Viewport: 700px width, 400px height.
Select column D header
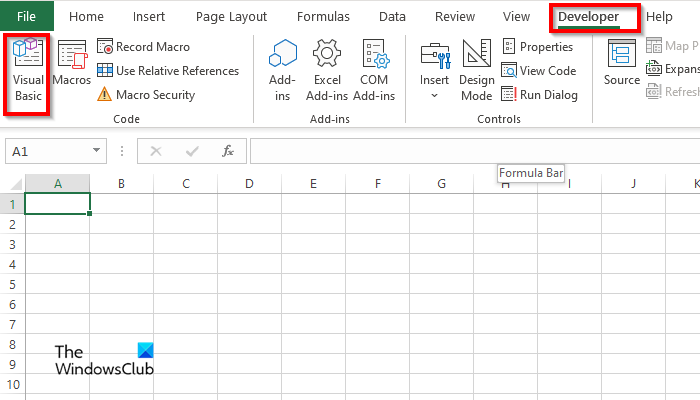[249, 184]
